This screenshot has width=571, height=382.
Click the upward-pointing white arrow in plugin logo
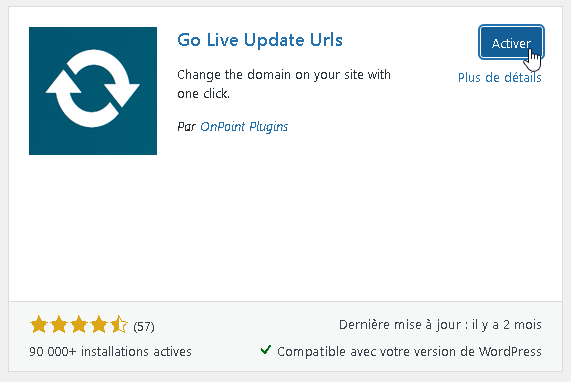click(x=64, y=84)
